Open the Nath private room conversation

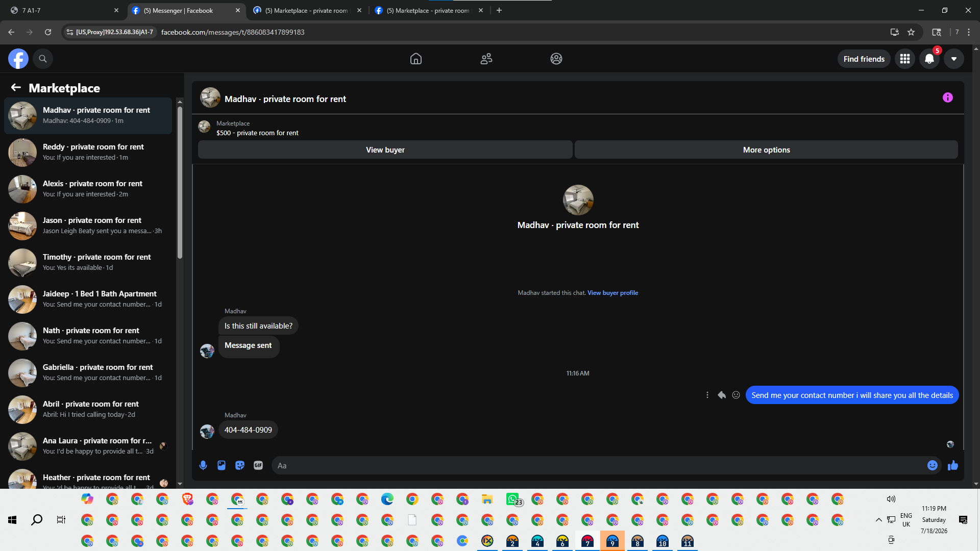tap(88, 336)
